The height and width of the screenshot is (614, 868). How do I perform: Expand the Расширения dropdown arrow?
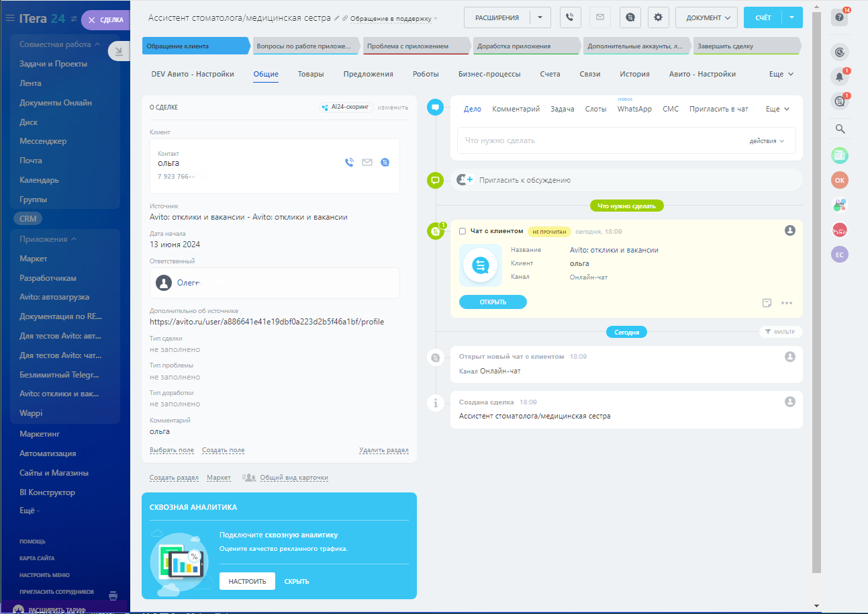(x=540, y=17)
